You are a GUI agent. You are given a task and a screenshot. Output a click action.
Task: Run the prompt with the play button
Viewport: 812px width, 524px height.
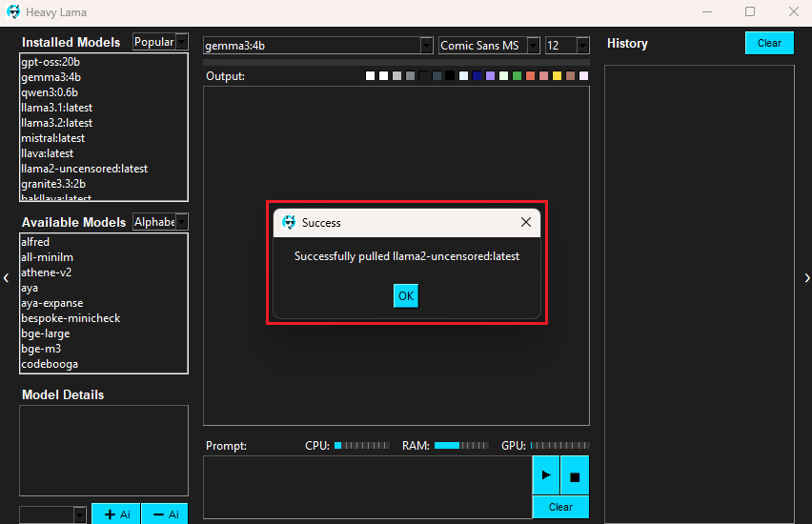pyautogui.click(x=546, y=474)
